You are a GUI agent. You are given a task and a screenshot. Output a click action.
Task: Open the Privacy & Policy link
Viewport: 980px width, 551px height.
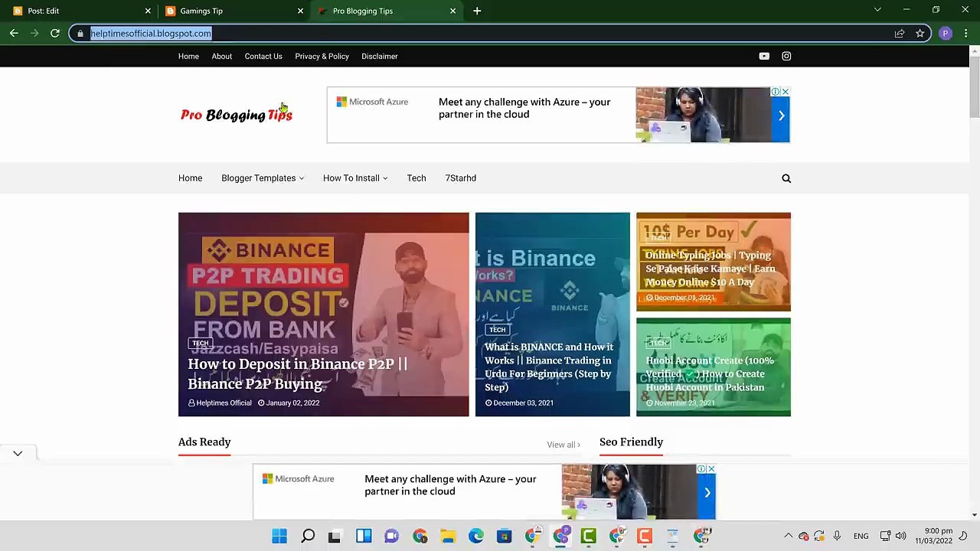click(x=322, y=56)
